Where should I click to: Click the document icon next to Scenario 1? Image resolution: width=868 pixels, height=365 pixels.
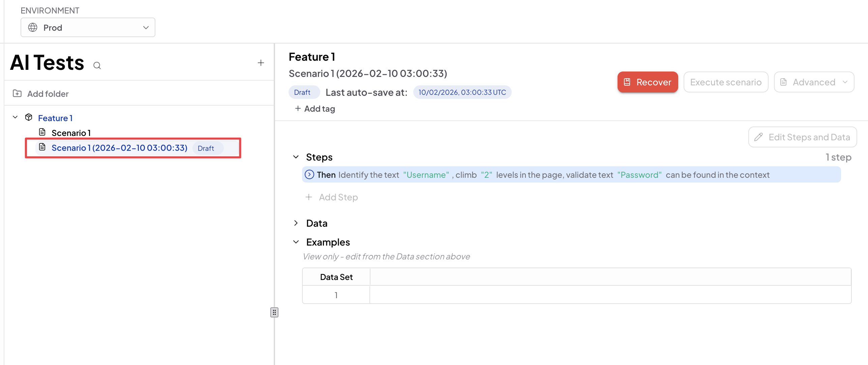click(x=42, y=132)
